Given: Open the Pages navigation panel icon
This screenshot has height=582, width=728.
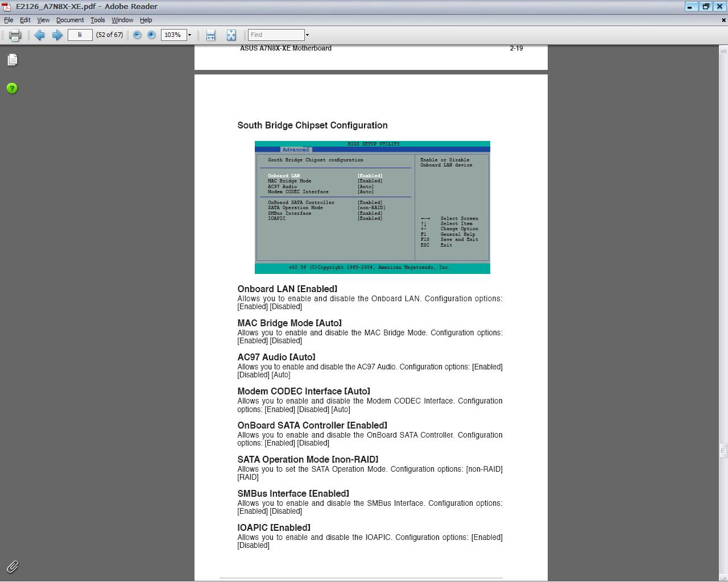Looking at the screenshot, I should (12, 60).
